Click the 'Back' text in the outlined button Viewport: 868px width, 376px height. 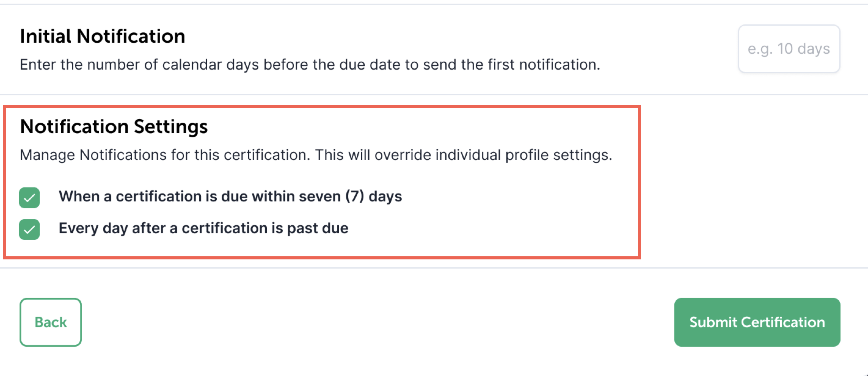coord(50,322)
